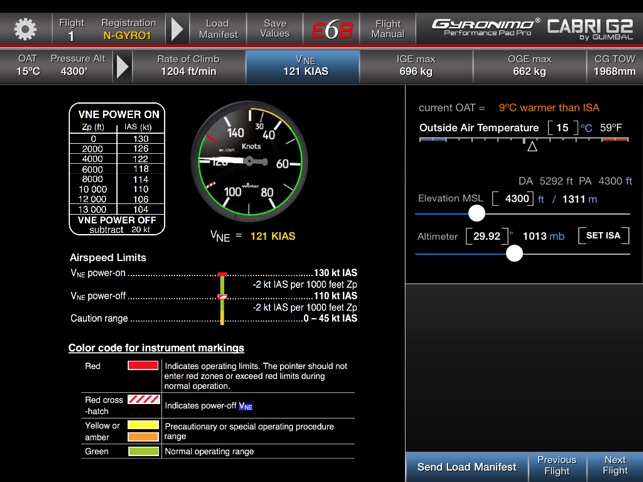Viewport: 643px width, 482px height.
Task: Tap the '110 kt IAS' power-off limit
Action: (335, 296)
